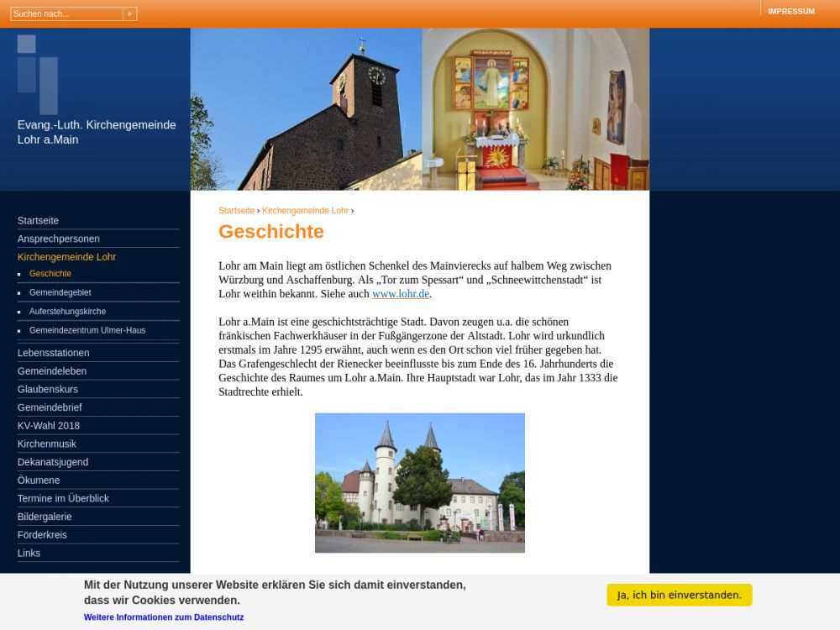Open the Gemeindegebiet submenu item
This screenshot has height=630, width=840.
tap(60, 292)
